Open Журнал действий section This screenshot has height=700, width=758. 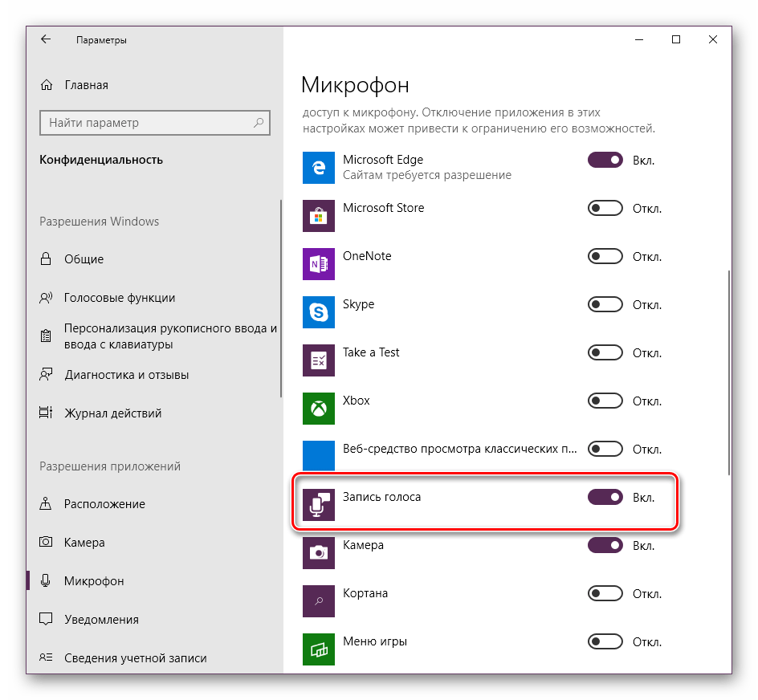(x=112, y=413)
